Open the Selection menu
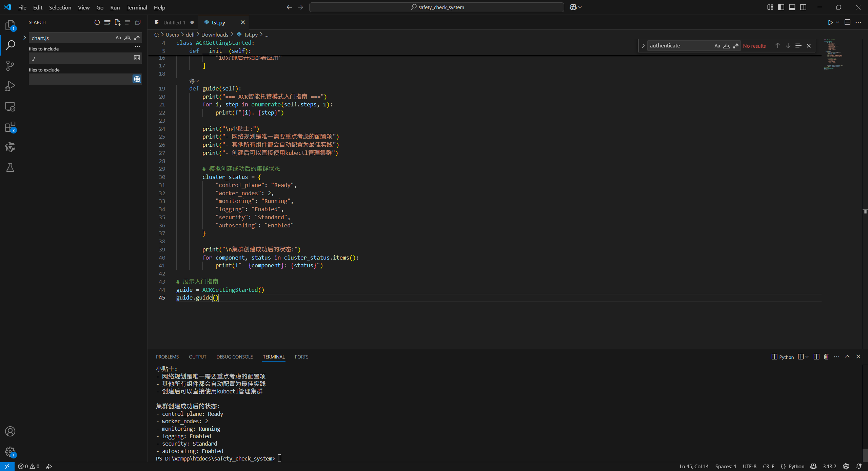Screen dimensions: 868x471 click(x=60, y=7)
